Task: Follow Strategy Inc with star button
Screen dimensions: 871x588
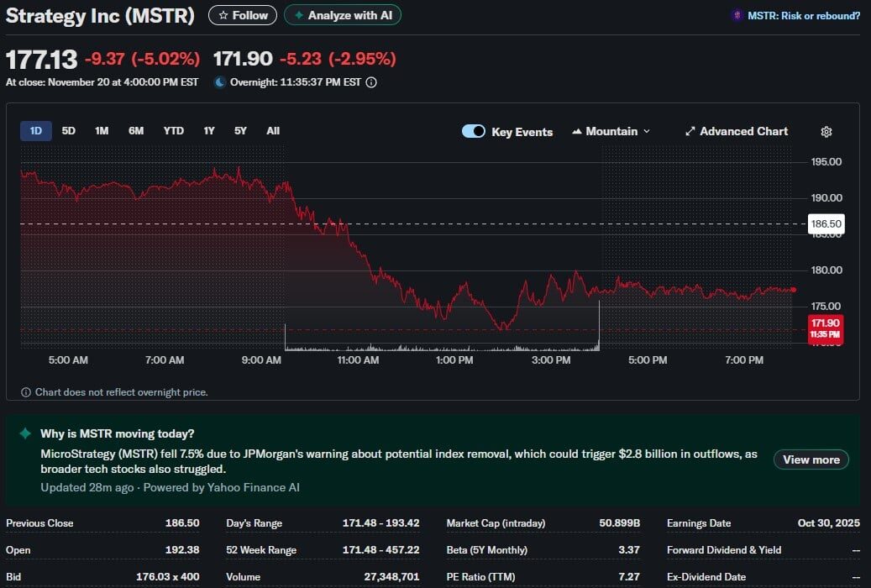Action: tap(242, 15)
